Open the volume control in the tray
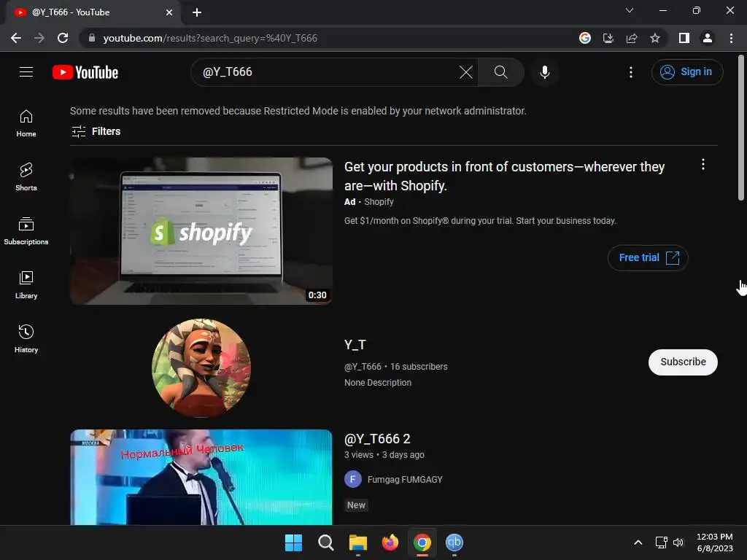This screenshot has height=560, width=747. [x=678, y=542]
